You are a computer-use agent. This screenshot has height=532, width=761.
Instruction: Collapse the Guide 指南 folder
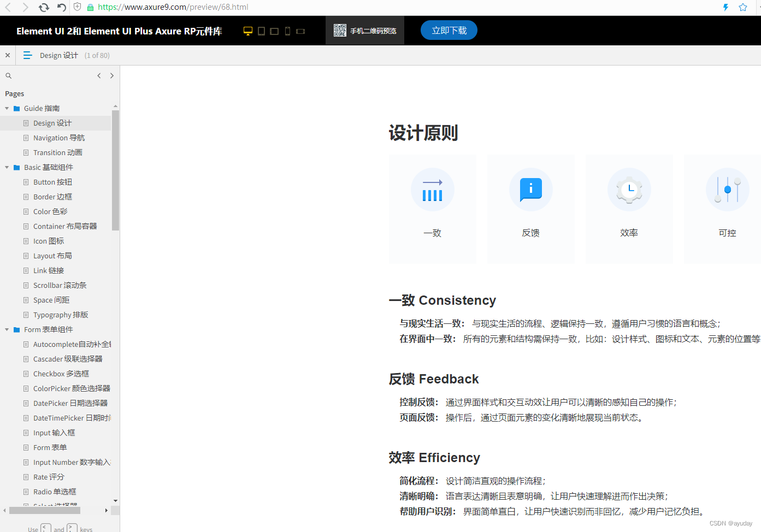coord(7,108)
